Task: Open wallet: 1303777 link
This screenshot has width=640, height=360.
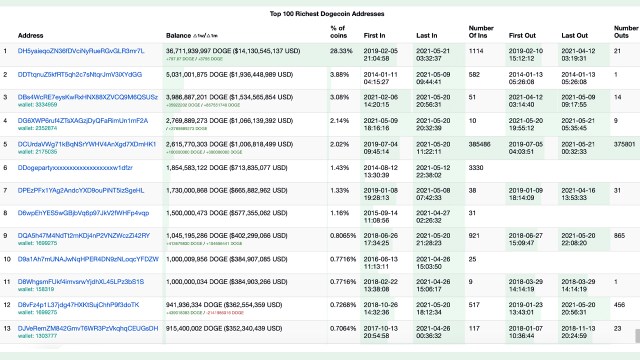Action: pyautogui.click(x=37, y=336)
